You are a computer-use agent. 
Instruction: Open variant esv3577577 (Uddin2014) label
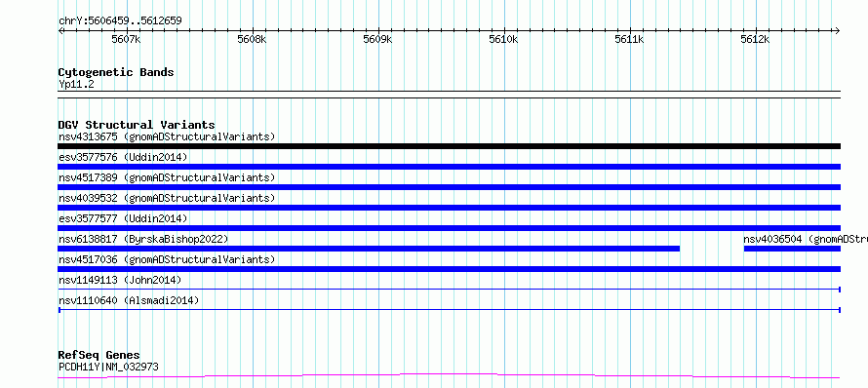(x=123, y=218)
